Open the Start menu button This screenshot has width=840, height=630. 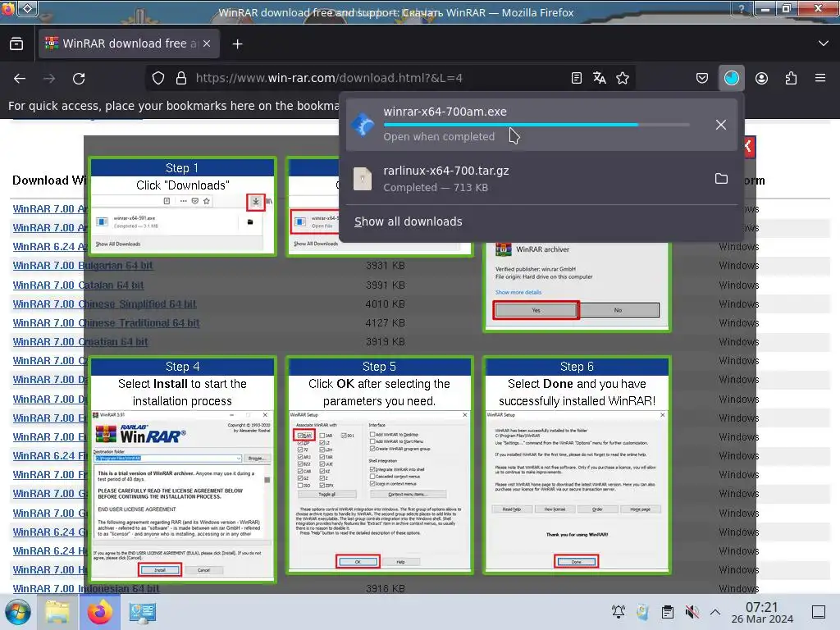(x=18, y=612)
